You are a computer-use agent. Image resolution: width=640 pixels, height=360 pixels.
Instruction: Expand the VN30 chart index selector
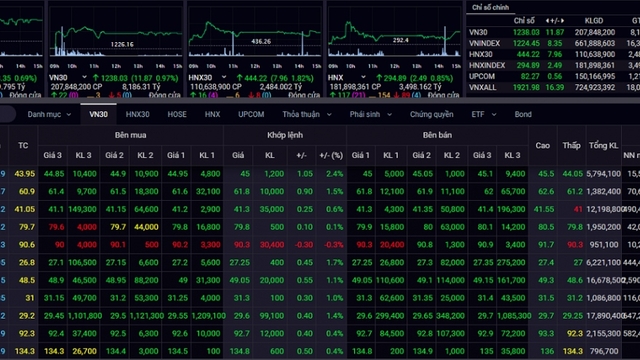[x=84, y=77]
